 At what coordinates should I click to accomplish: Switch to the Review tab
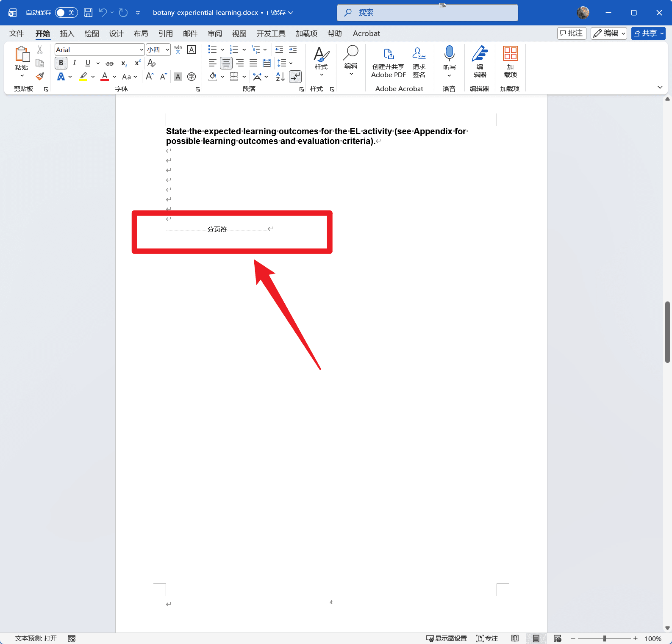pyautogui.click(x=215, y=33)
